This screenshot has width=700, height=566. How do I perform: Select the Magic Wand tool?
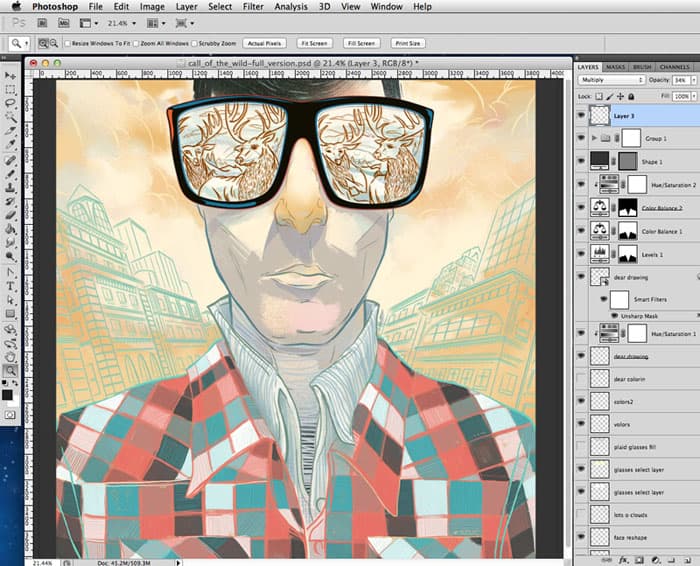pos(10,117)
